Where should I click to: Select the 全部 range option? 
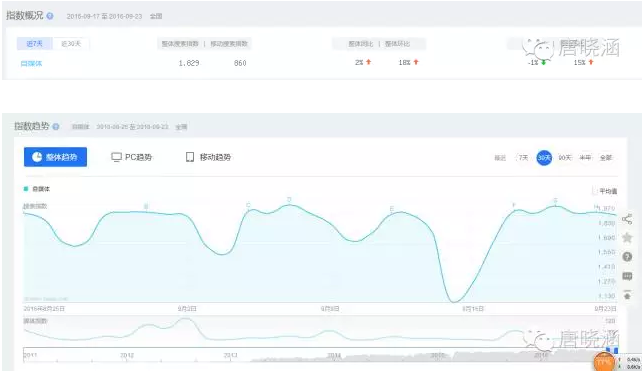(606, 158)
